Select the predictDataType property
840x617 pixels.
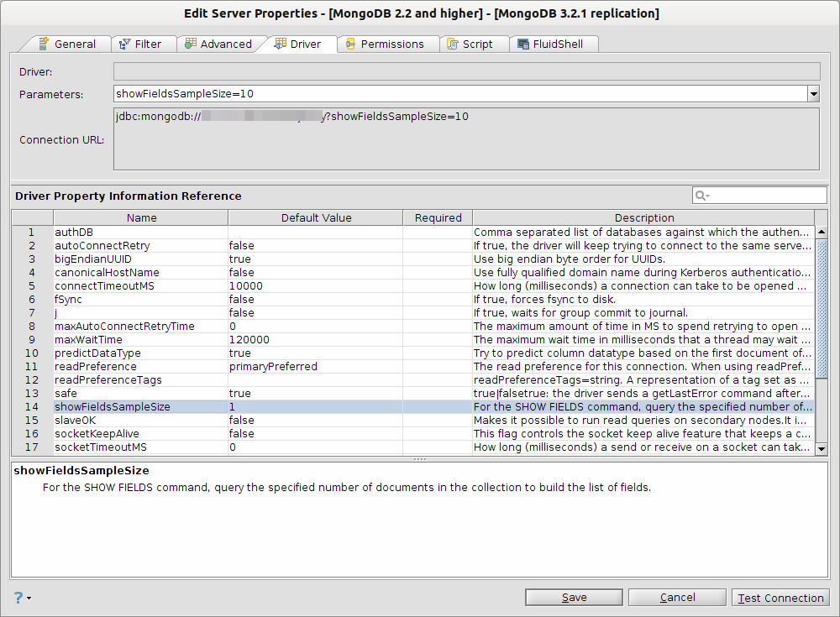click(x=412, y=353)
